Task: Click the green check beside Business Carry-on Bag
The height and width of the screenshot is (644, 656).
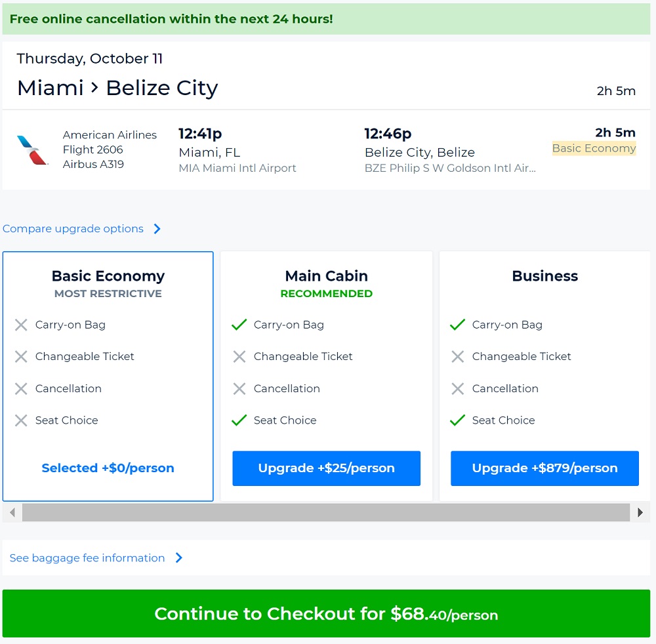Action: pyautogui.click(x=458, y=325)
